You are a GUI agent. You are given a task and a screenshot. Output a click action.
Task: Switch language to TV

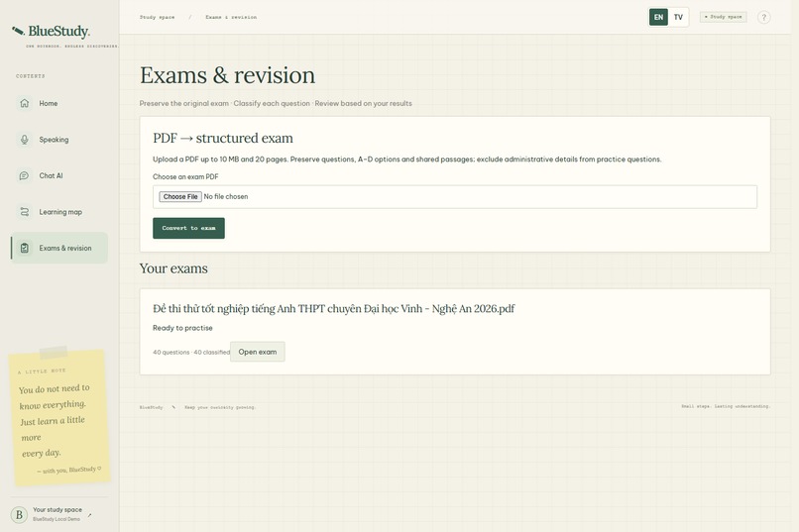[678, 17]
